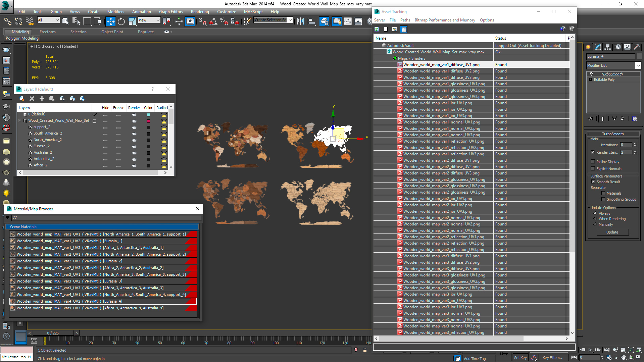Collapse the Scene Materials group
This screenshot has height=362, width=644.
click(x=8, y=227)
